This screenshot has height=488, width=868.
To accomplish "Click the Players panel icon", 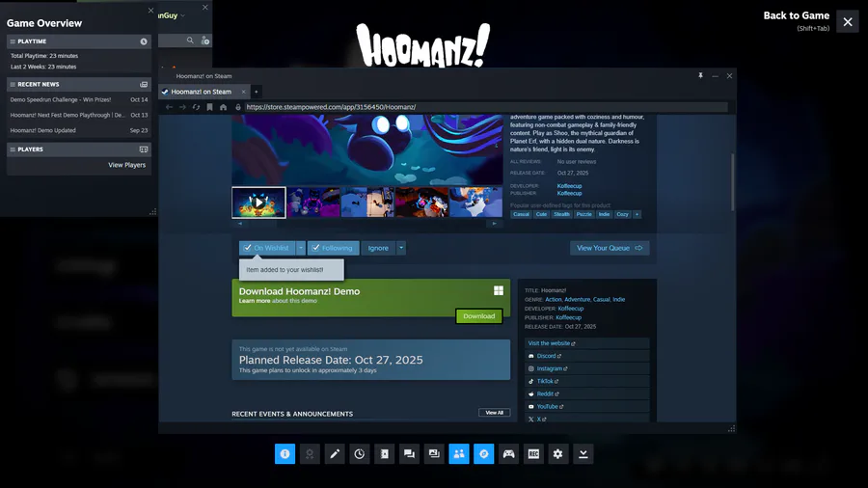I will click(x=144, y=149).
